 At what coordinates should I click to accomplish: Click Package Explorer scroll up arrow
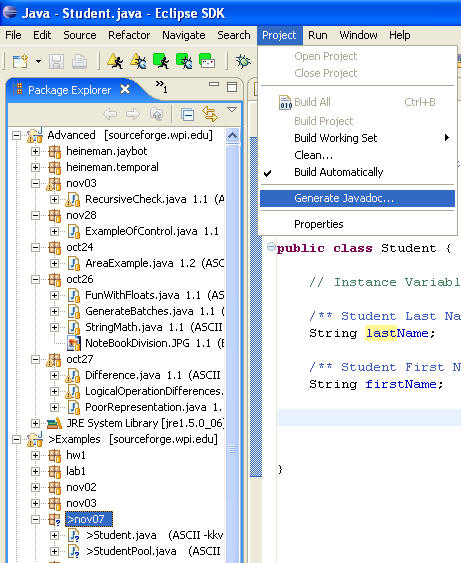pyautogui.click(x=232, y=136)
